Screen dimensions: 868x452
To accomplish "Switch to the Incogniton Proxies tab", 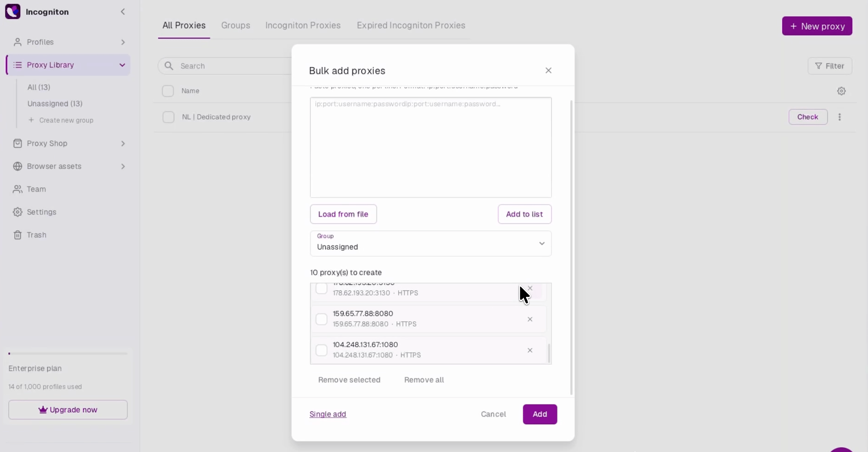I will tap(303, 25).
